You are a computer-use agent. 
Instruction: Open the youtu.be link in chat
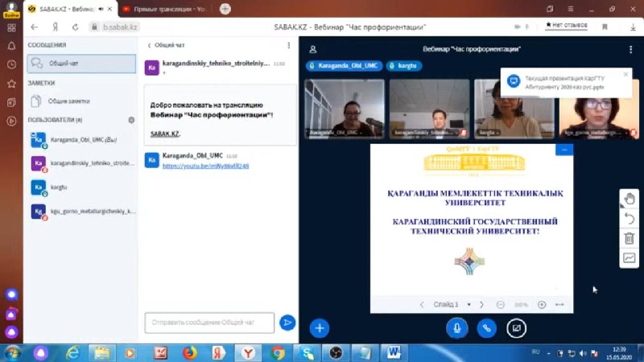[x=205, y=166]
